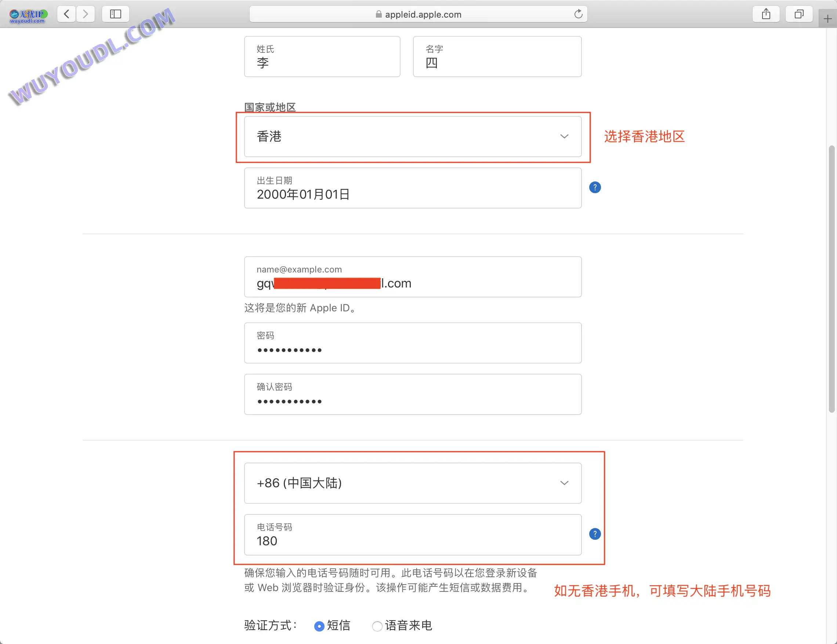The image size is (837, 644).
Task: Select 语音来电 verification method
Action: tap(377, 626)
